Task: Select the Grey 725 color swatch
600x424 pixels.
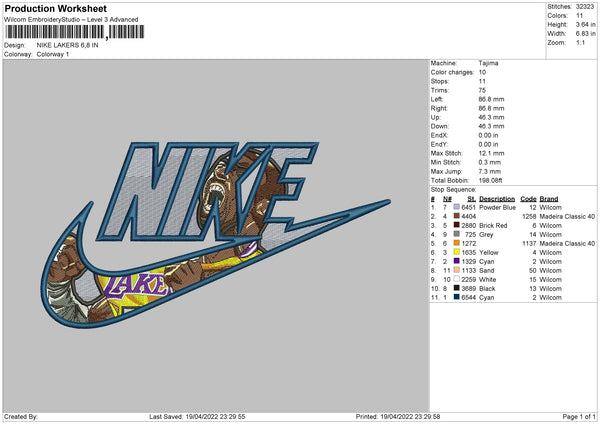Action: pyautogui.click(x=457, y=234)
